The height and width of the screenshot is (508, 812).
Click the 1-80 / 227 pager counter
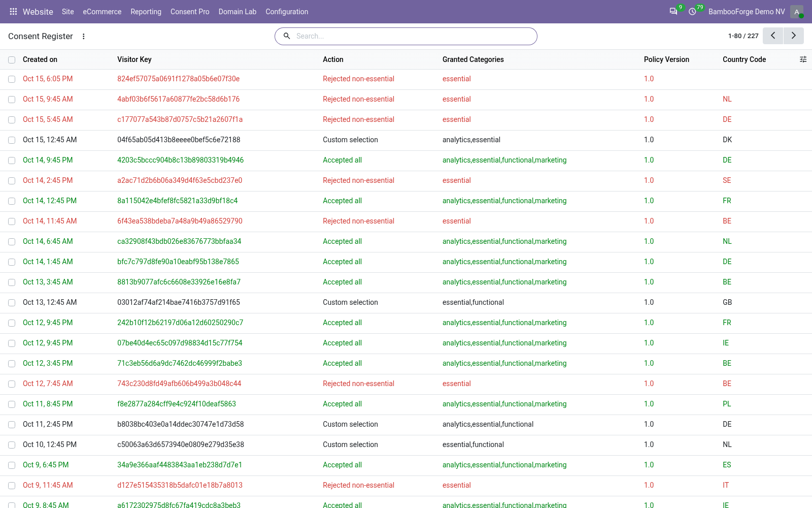tap(743, 36)
